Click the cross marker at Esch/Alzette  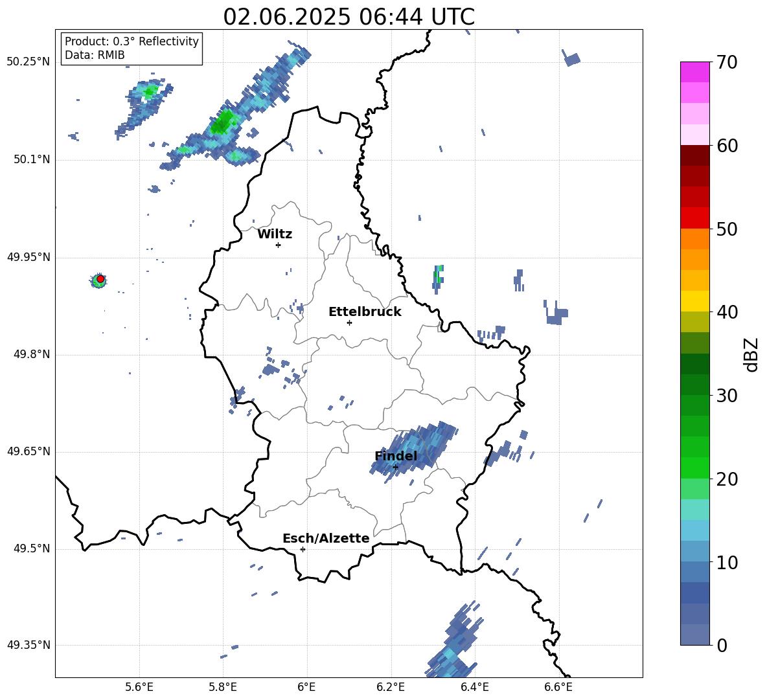[x=303, y=549]
